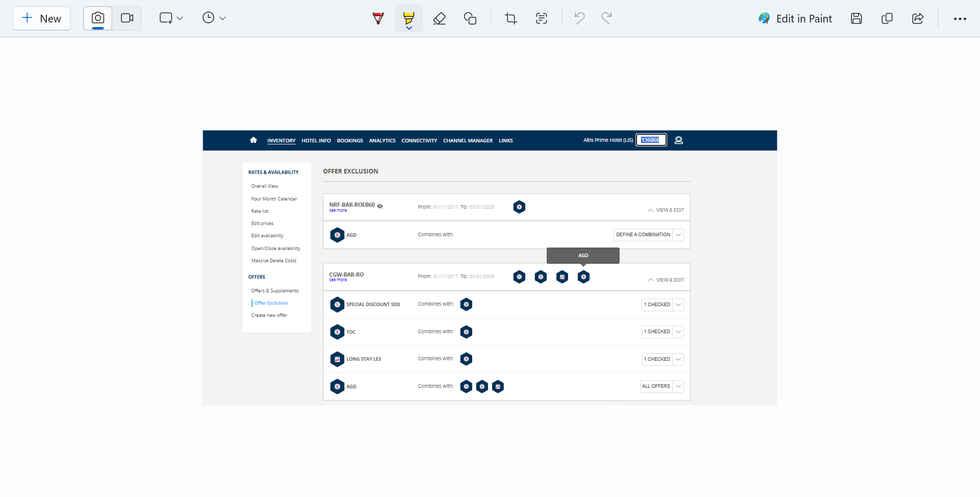The height and width of the screenshot is (497, 980).
Task: Save the snip to file
Action: pyautogui.click(x=856, y=18)
